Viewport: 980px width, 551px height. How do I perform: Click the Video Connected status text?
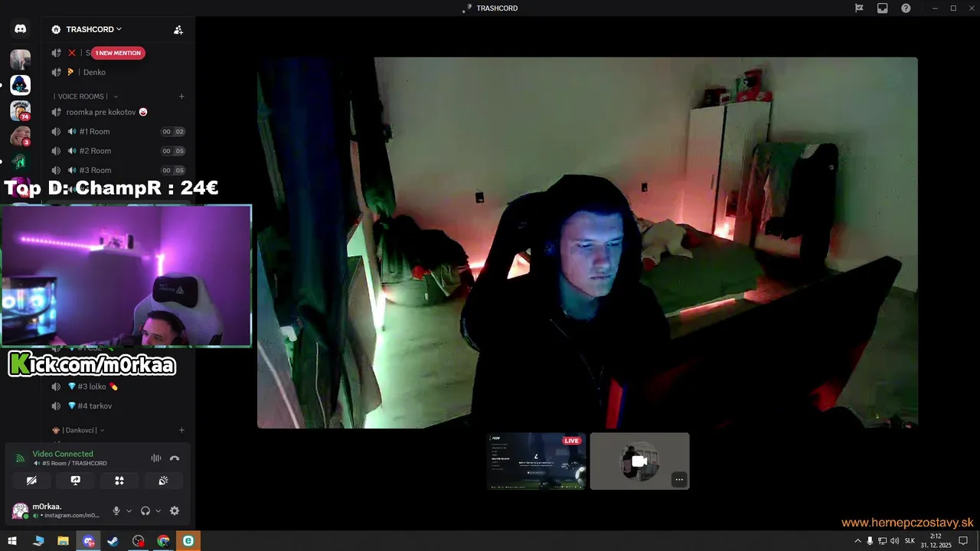click(x=63, y=454)
